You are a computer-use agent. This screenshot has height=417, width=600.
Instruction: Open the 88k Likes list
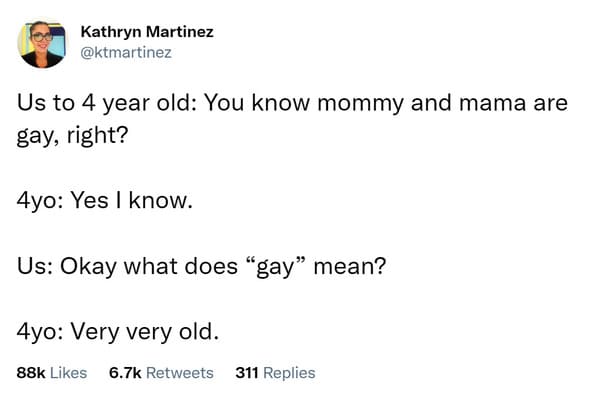coord(52,373)
